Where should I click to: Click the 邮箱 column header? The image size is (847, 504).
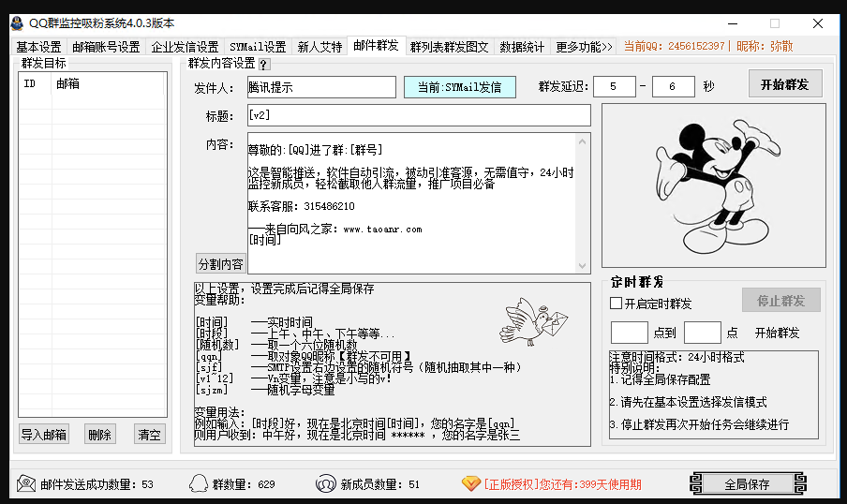(108, 83)
